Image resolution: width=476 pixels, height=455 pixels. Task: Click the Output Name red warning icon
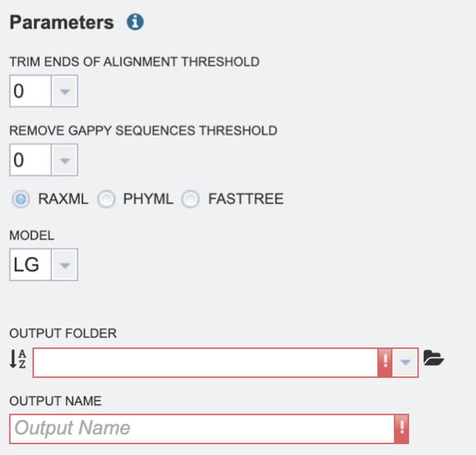[x=401, y=429]
